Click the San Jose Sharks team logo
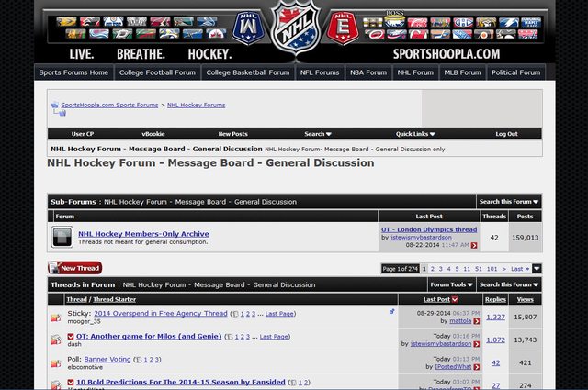 tap(184, 21)
